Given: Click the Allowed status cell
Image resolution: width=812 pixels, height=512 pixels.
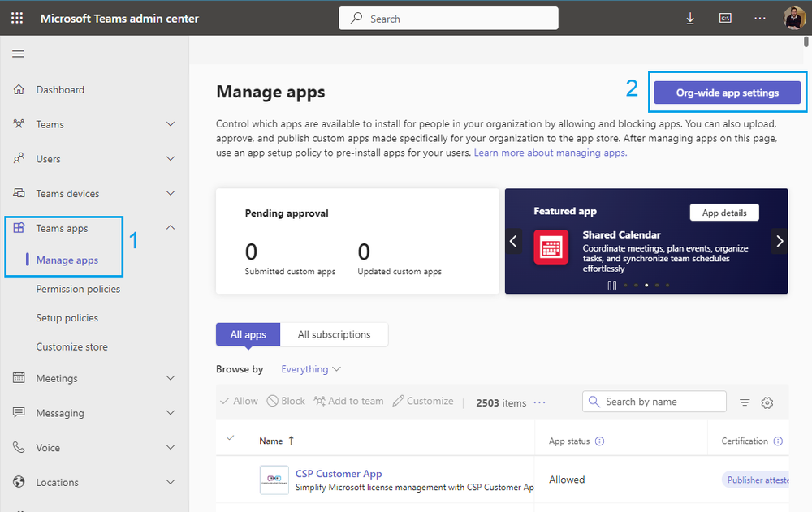Looking at the screenshot, I should [567, 480].
